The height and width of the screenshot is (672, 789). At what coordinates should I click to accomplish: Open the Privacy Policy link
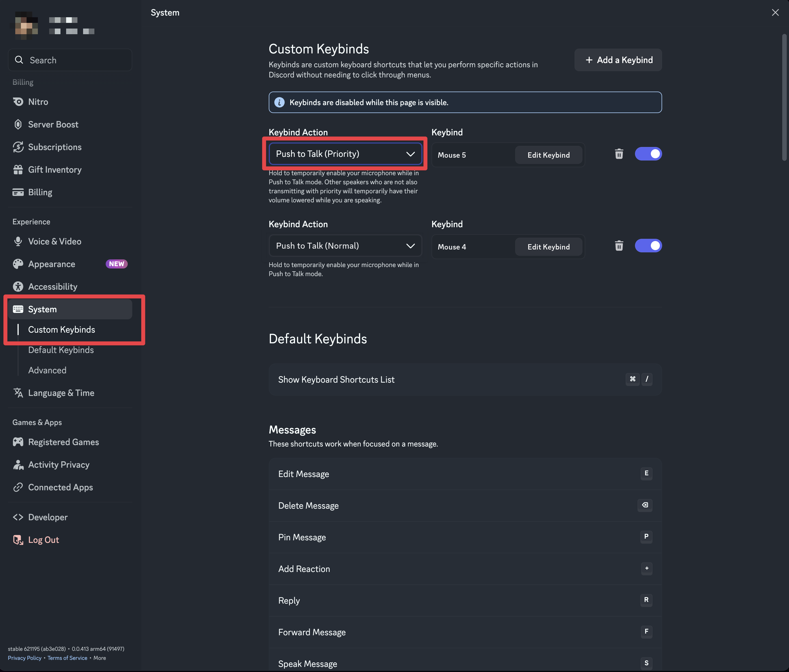point(25,658)
